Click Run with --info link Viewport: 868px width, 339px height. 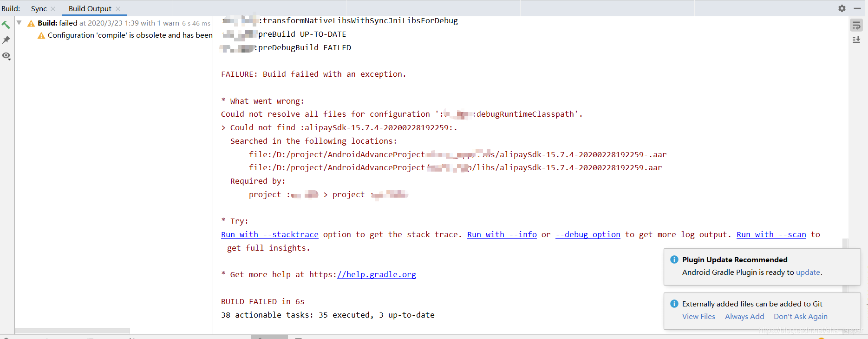point(502,234)
